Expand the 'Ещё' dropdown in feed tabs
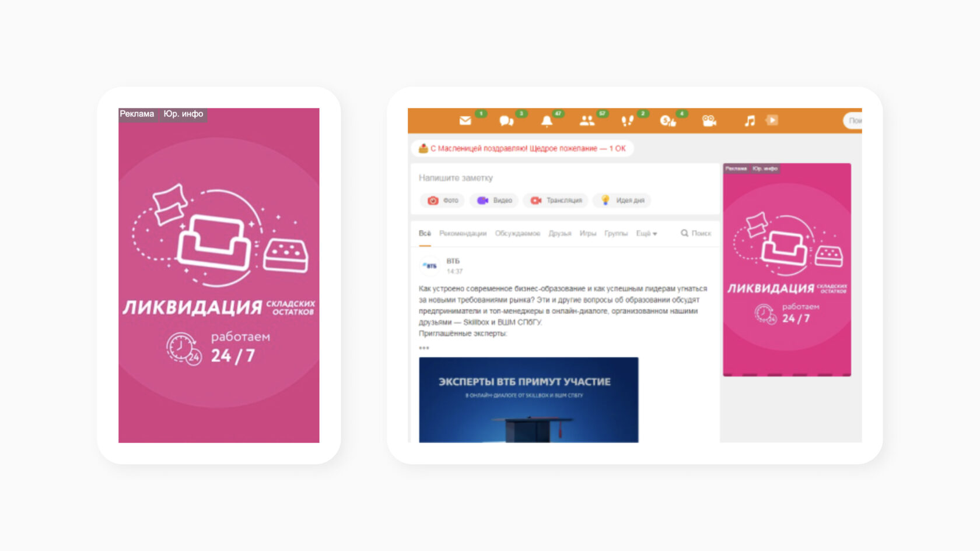980x551 pixels. tap(646, 233)
